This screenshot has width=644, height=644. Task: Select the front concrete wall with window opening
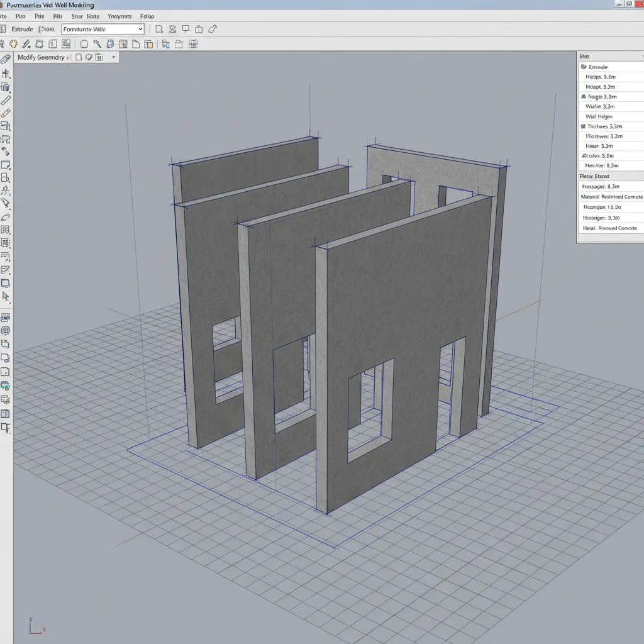402,353
